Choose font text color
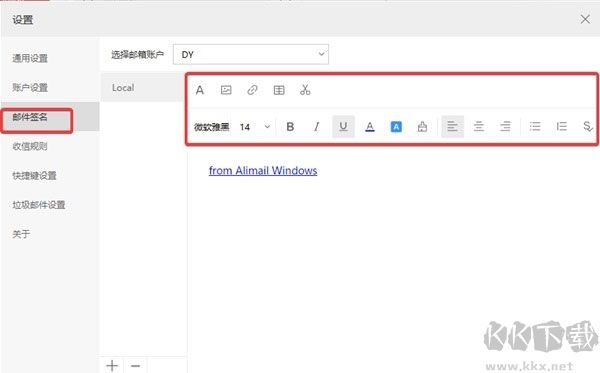The image size is (600, 373). [370, 127]
